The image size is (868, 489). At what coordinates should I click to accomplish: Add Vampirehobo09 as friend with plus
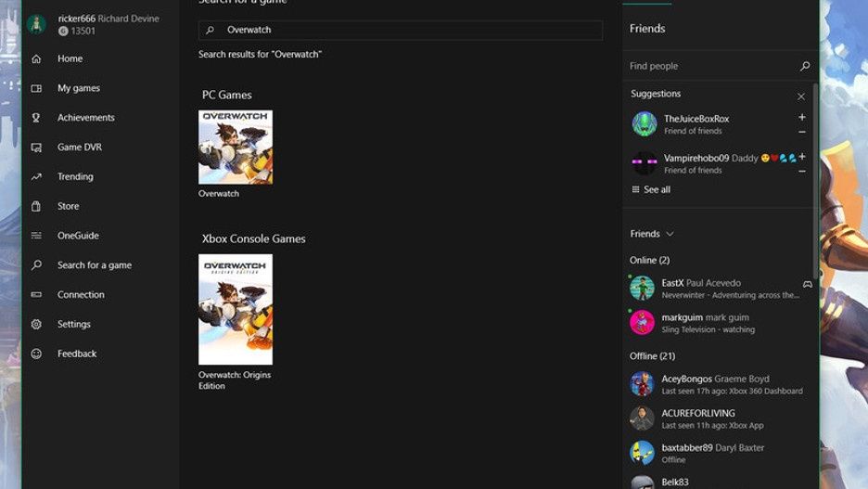(x=801, y=156)
